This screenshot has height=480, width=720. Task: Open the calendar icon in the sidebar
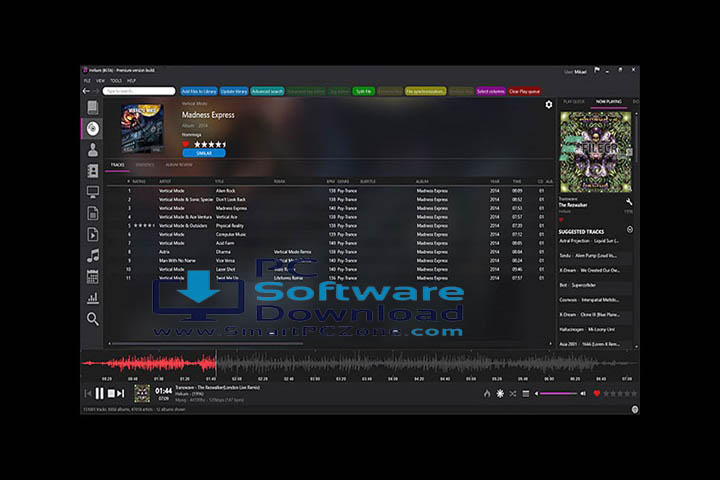click(x=93, y=277)
